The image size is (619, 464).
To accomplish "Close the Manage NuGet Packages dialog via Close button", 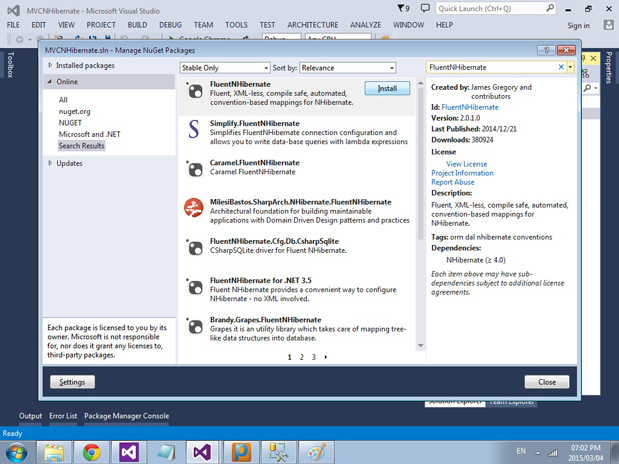I will 547,382.
